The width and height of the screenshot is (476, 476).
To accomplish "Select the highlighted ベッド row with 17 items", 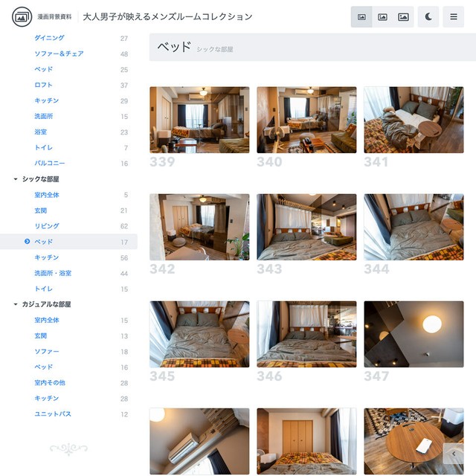I will [x=68, y=242].
